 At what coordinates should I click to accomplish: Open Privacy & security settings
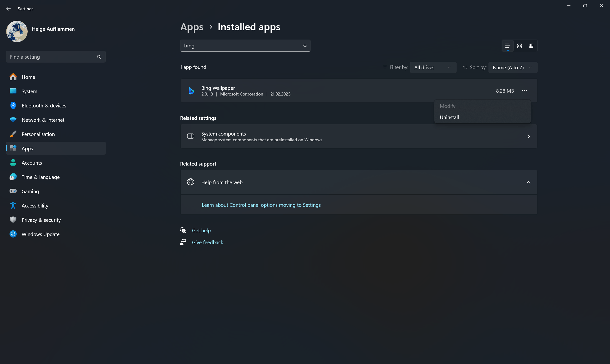41,220
